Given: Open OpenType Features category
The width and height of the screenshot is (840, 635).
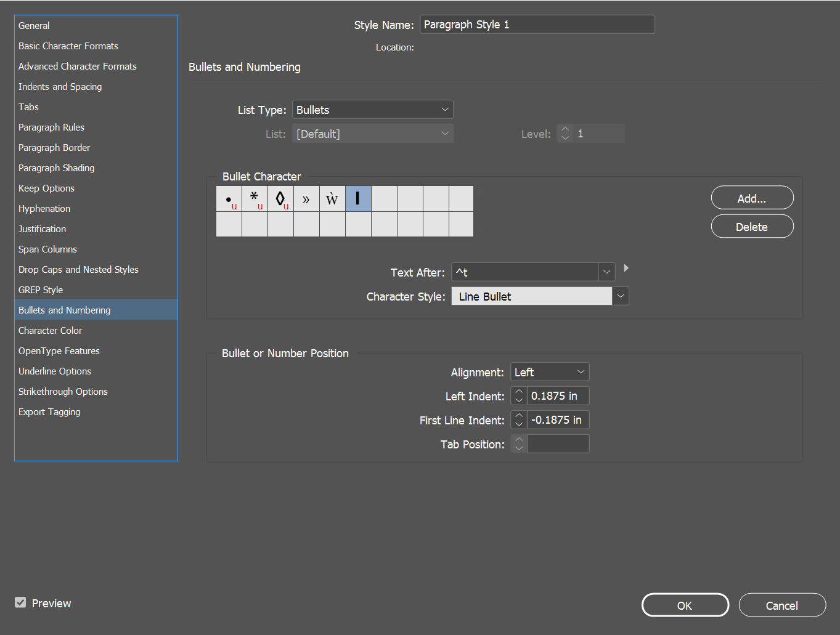Looking at the screenshot, I should pyautogui.click(x=96, y=351).
